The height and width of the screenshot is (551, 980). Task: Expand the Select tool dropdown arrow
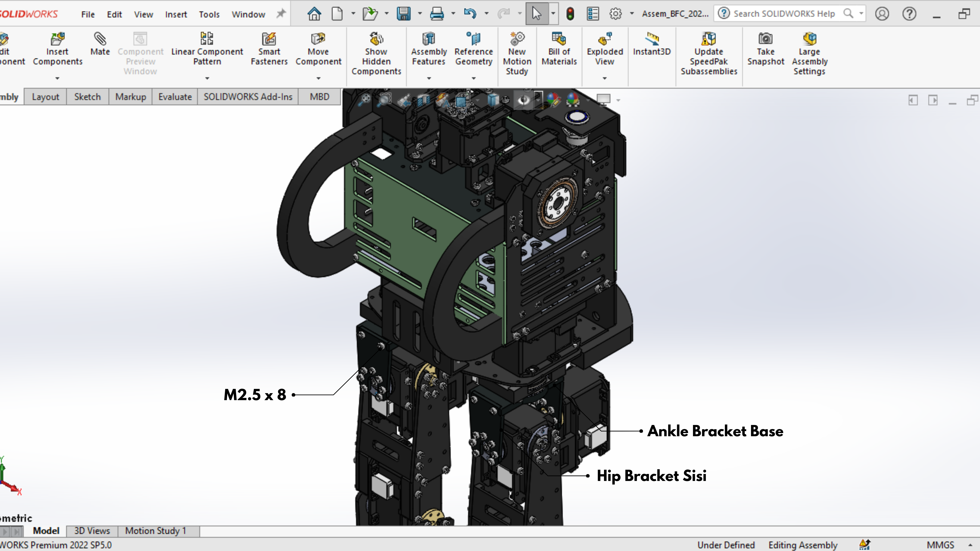pyautogui.click(x=553, y=14)
